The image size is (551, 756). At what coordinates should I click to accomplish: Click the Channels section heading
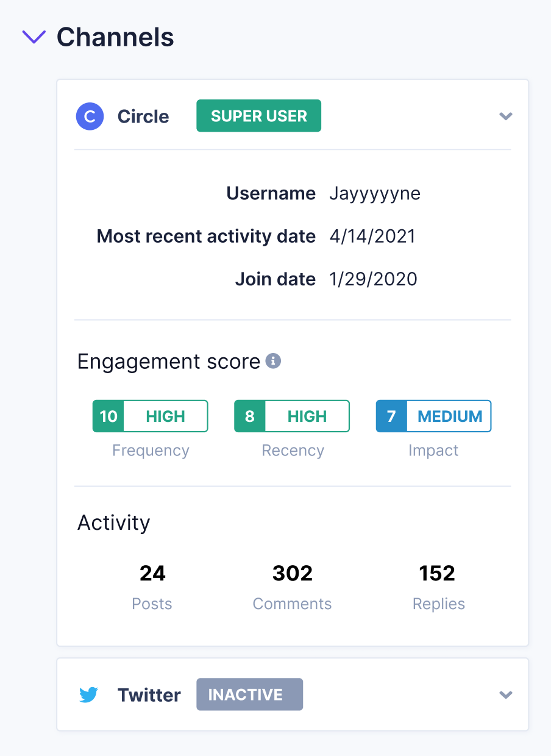click(x=115, y=37)
